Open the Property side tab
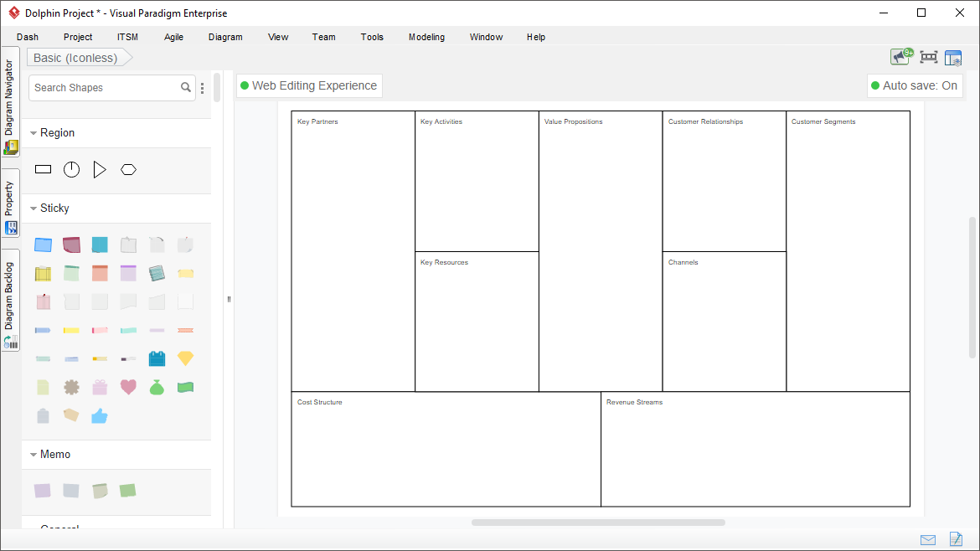Viewport: 980px width, 551px height. click(x=10, y=203)
